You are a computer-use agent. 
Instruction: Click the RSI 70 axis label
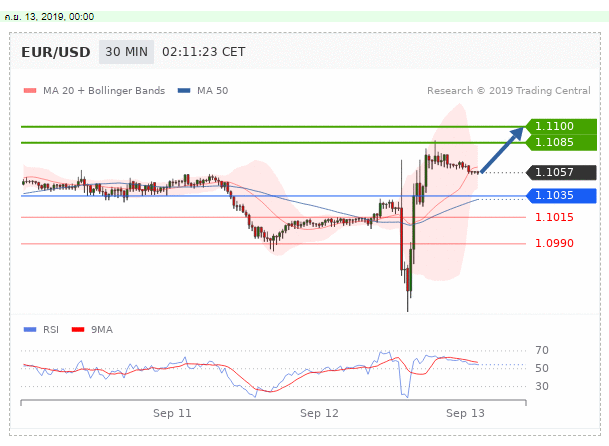point(542,350)
